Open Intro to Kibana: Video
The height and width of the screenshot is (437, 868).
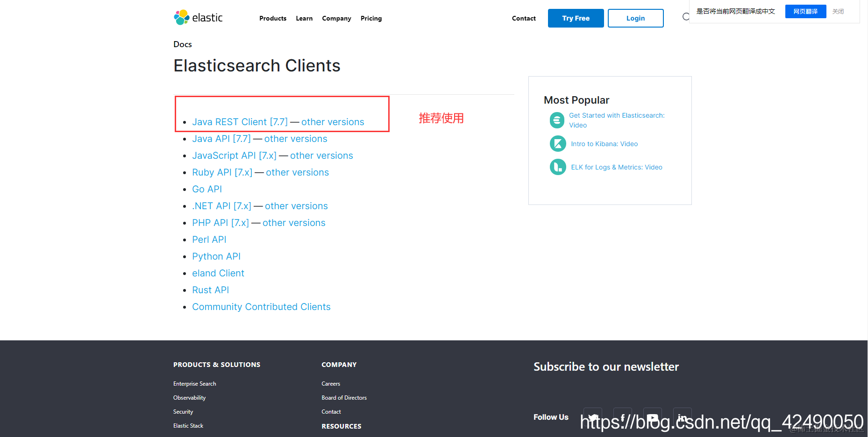(604, 144)
